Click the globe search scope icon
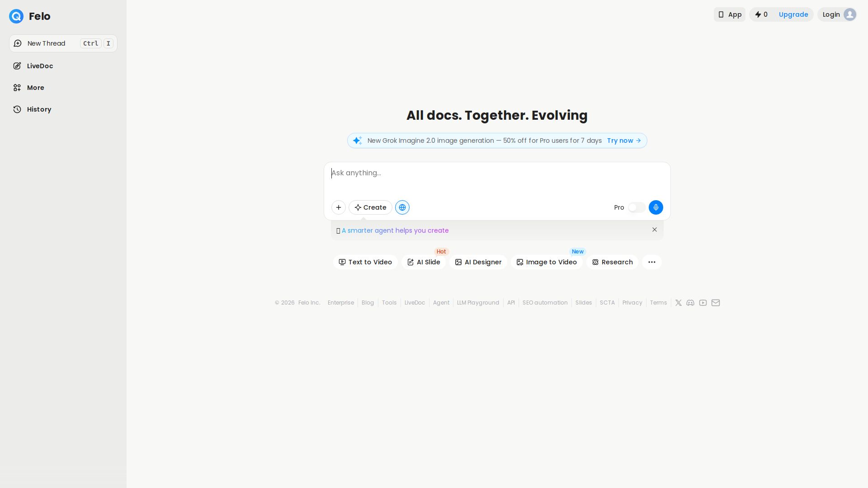This screenshot has width=868, height=488. [402, 207]
